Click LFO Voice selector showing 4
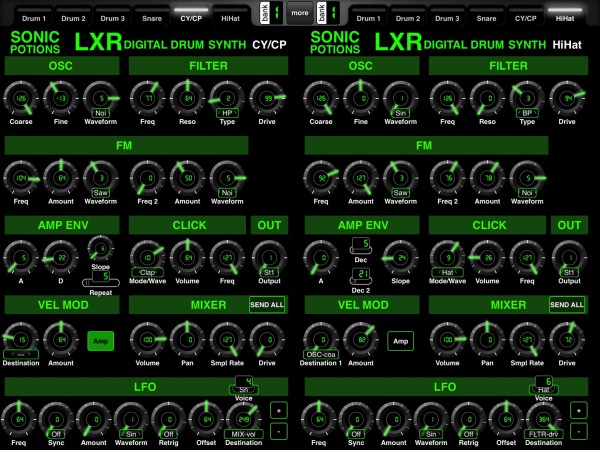This screenshot has height=450, width=600. 244,385
